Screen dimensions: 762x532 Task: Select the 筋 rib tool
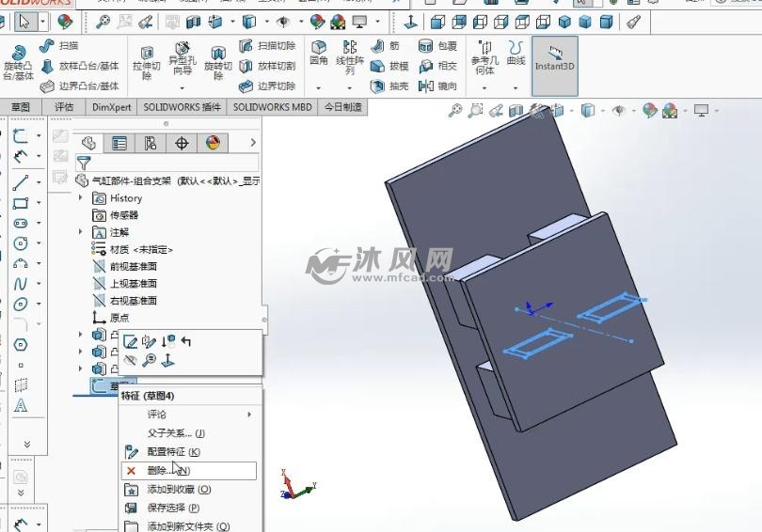pyautogui.click(x=385, y=46)
